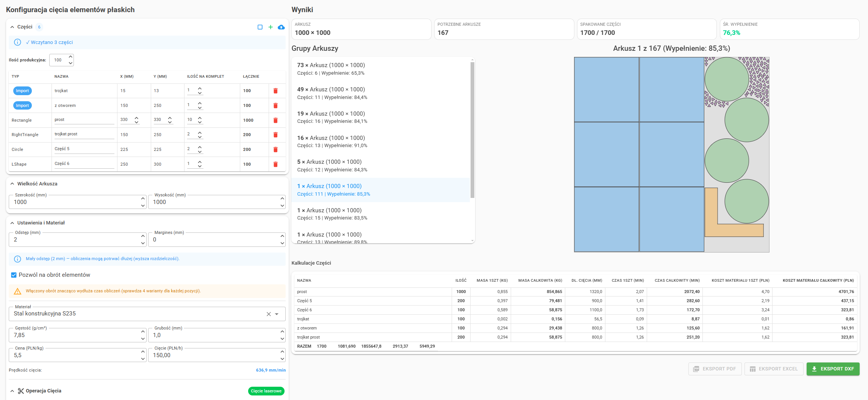Click the green plus icon to add a part
The image size is (868, 400).
pos(271,27)
